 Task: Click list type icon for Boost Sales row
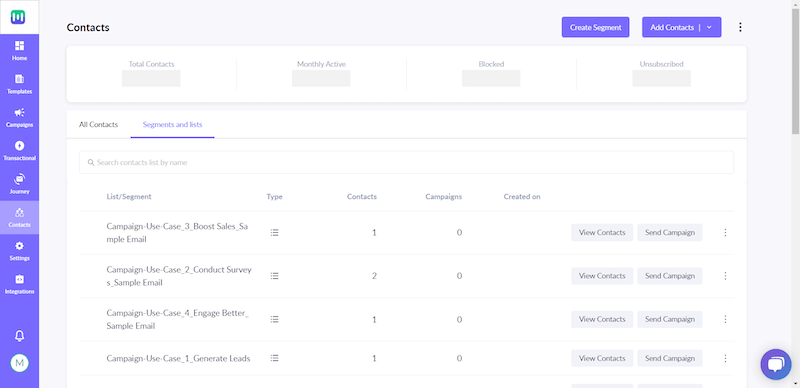point(274,232)
